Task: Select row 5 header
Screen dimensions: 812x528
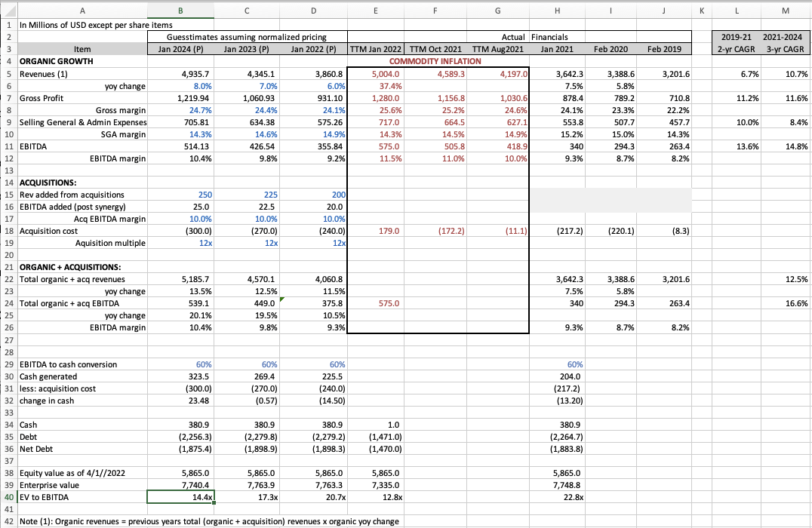Action: point(9,74)
